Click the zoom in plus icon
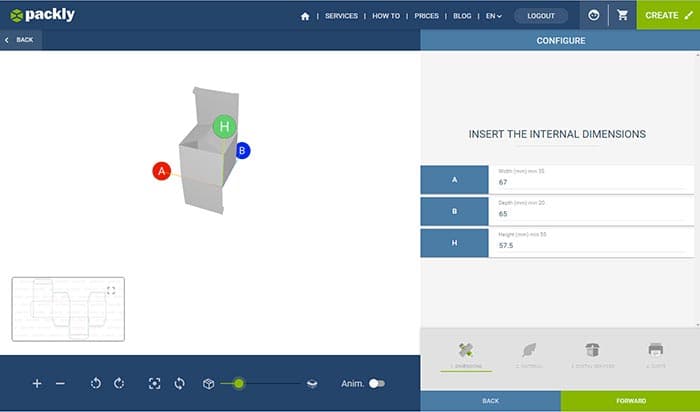Screen dimensions: 700x412 tap(37, 383)
